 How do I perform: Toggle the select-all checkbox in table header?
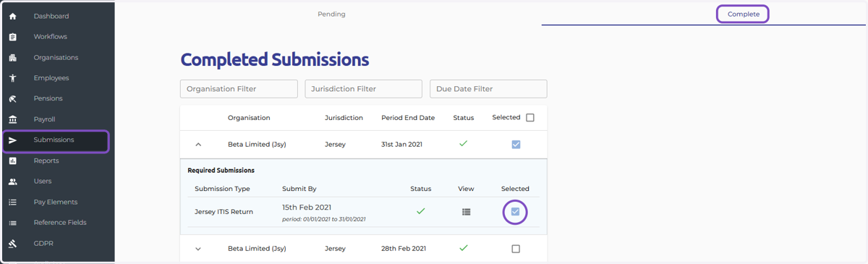530,118
